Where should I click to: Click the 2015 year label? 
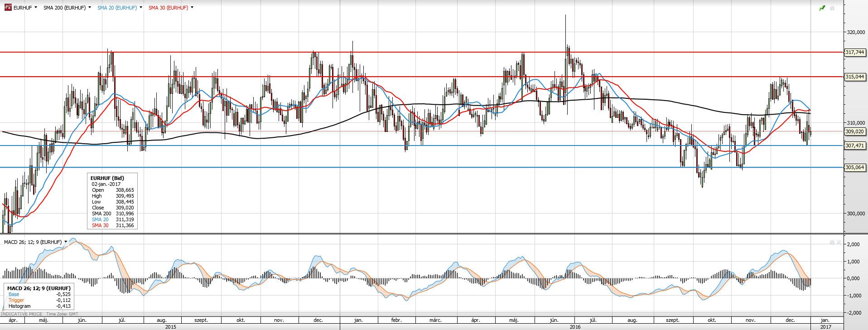coord(171,327)
